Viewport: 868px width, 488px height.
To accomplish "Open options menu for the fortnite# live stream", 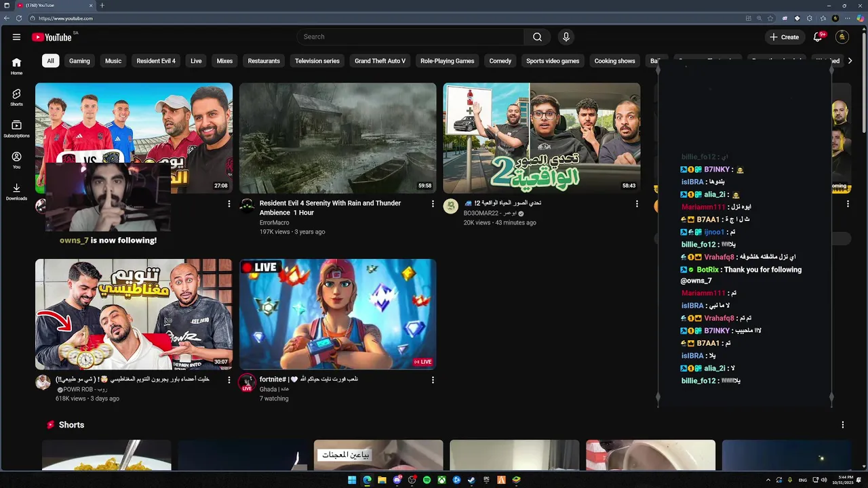I will [x=433, y=380].
